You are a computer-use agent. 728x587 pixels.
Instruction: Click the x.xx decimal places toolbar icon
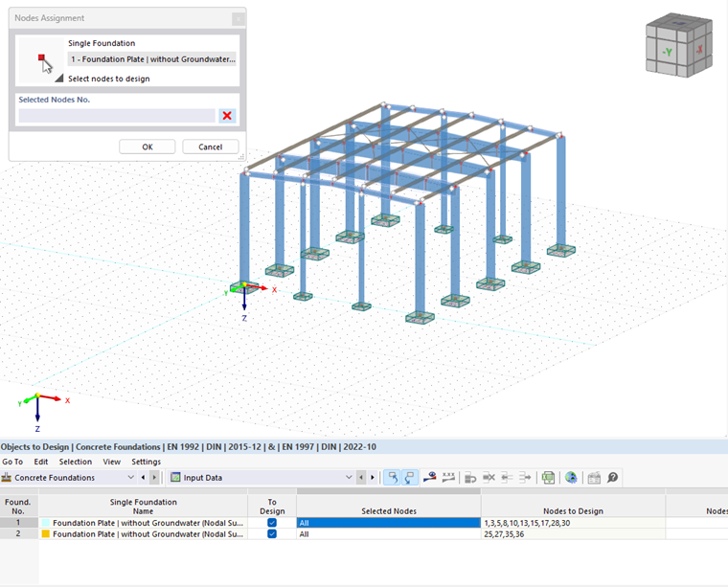[448, 478]
